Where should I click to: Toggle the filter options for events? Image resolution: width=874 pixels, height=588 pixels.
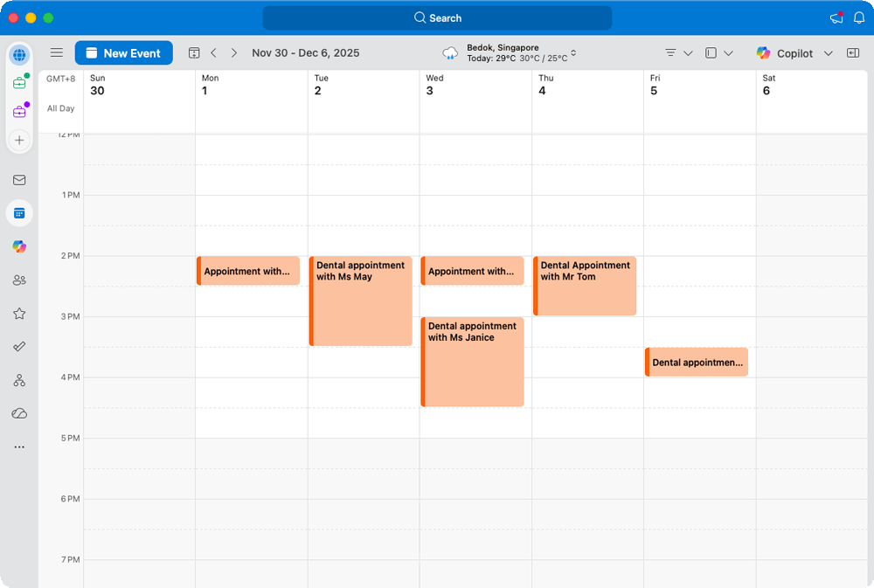pyautogui.click(x=671, y=52)
